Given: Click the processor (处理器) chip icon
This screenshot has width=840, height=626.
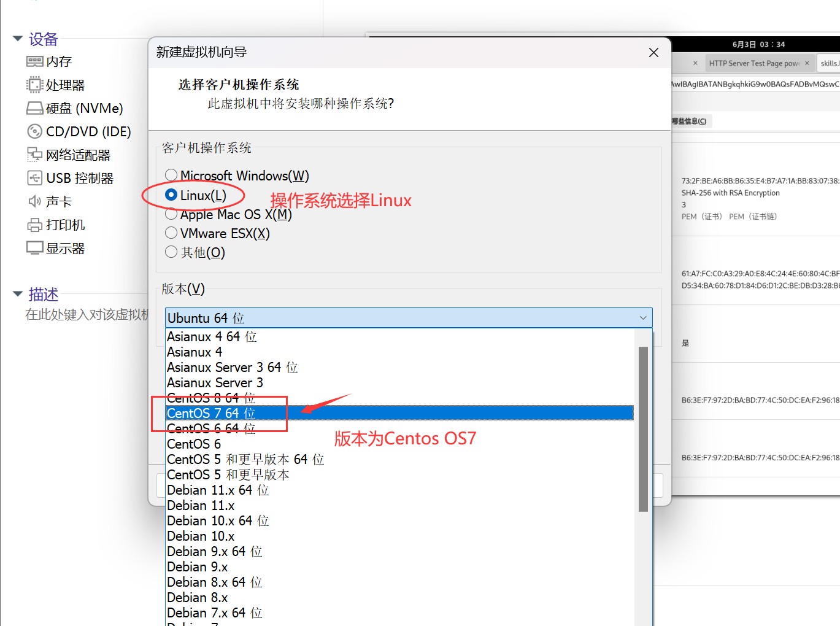Looking at the screenshot, I should (35, 85).
